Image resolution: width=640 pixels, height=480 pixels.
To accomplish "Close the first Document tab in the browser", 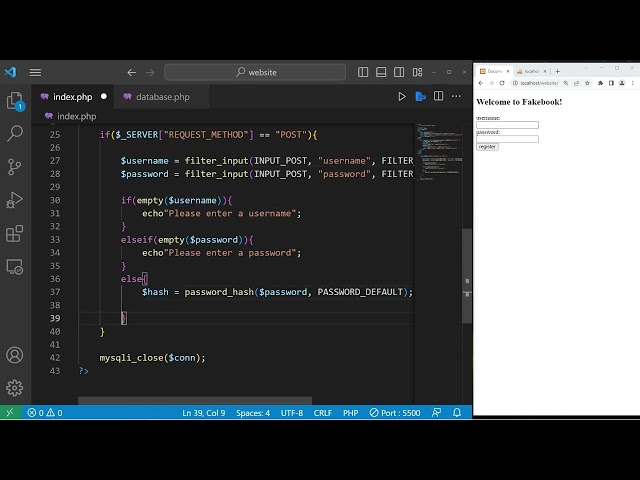I will [508, 71].
